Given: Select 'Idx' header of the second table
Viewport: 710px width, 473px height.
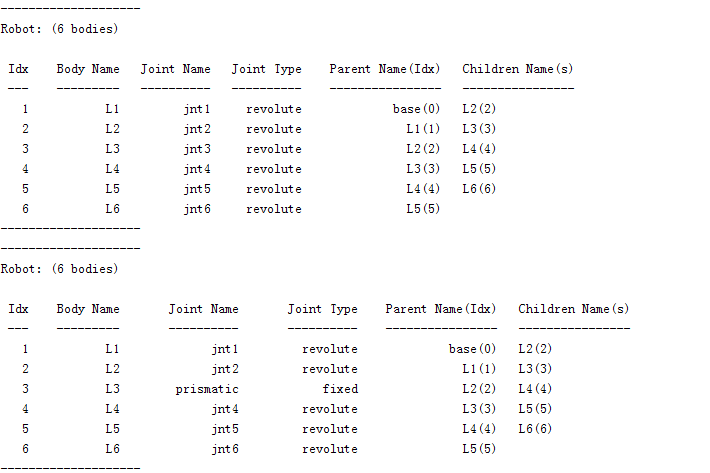Looking at the screenshot, I should click(x=18, y=309).
